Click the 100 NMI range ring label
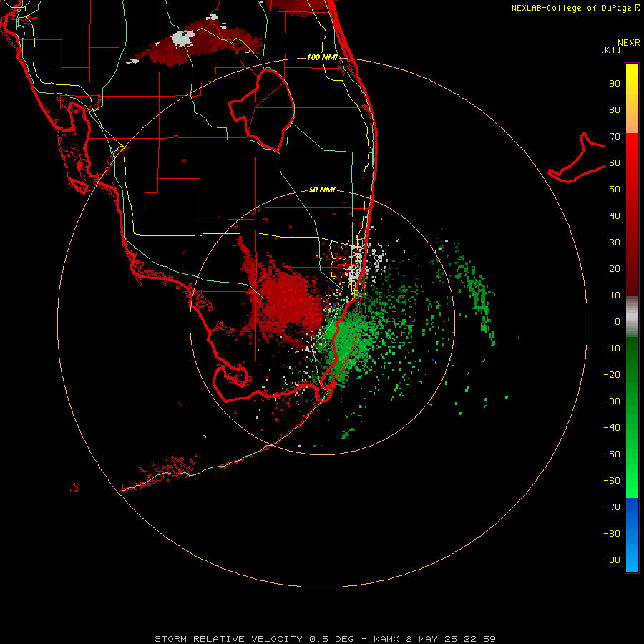 click(322, 57)
